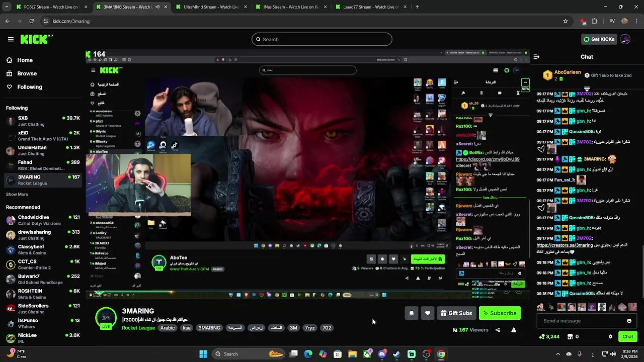The image size is (644, 362).
Task: Toggle stream notification bell
Action: [412, 313]
